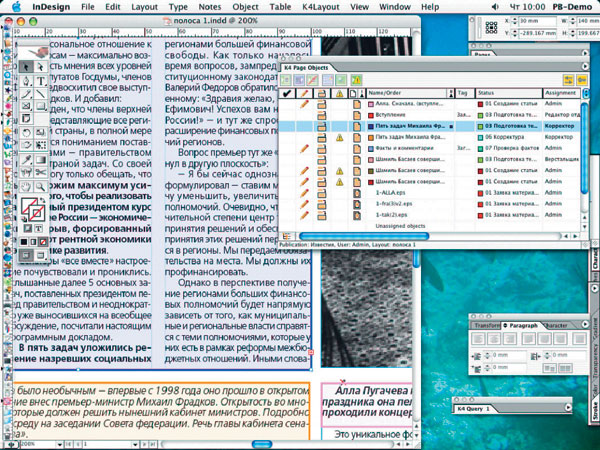Toggle Formatting Affects Text button in toolbox
The height and width of the screenshot is (450, 600).
tap(39, 228)
